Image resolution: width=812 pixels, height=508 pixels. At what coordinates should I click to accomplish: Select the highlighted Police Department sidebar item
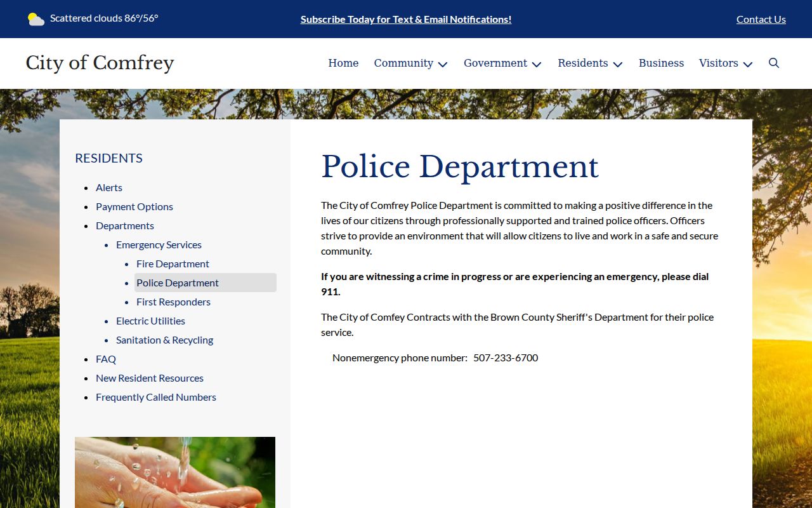[206, 283]
